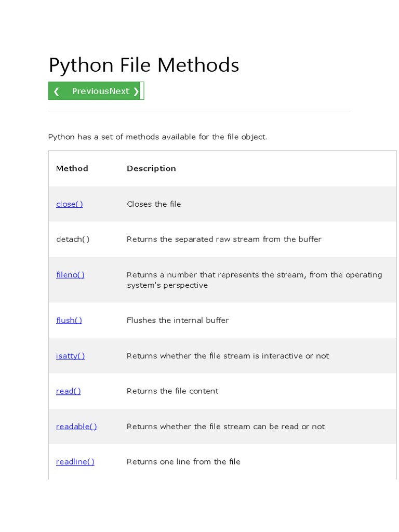Open the flush() method link

pos(69,321)
